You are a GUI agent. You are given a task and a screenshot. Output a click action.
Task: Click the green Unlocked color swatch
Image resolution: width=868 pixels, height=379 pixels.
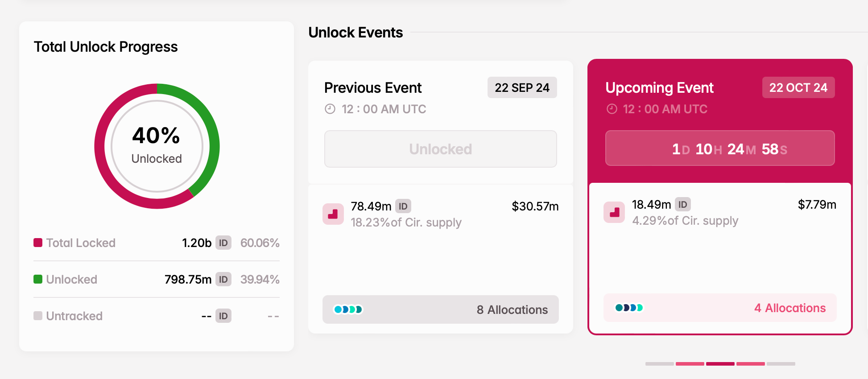[x=38, y=279]
